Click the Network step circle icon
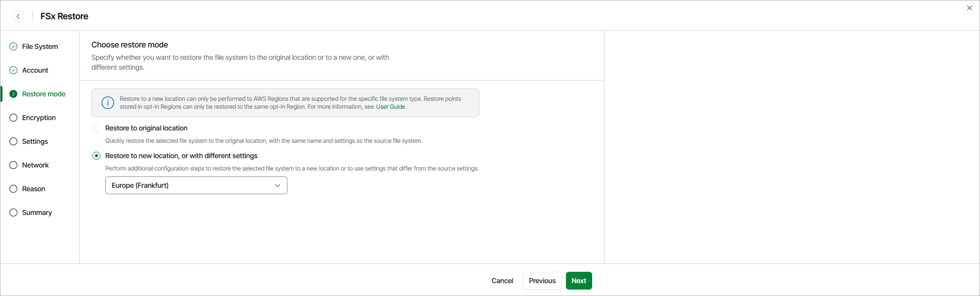980x296 pixels. pyautogui.click(x=13, y=165)
